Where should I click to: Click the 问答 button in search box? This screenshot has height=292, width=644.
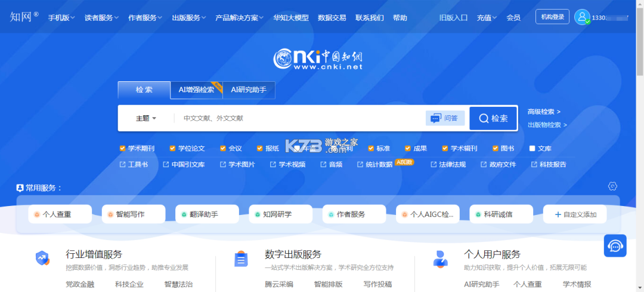pyautogui.click(x=445, y=118)
